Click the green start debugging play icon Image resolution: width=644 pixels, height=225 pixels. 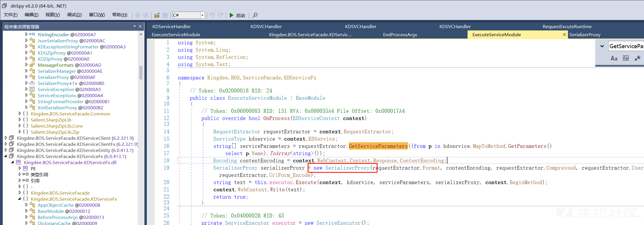[231, 15]
